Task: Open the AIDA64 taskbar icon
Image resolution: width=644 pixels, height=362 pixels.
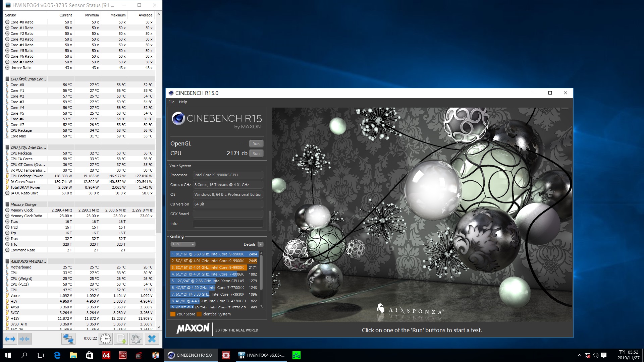Action: coord(106,355)
